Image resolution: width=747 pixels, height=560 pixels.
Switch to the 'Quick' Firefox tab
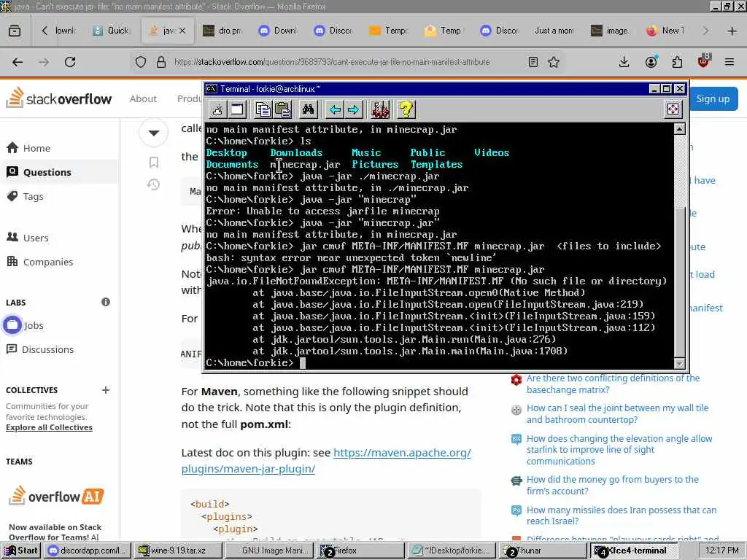pyautogui.click(x=111, y=31)
